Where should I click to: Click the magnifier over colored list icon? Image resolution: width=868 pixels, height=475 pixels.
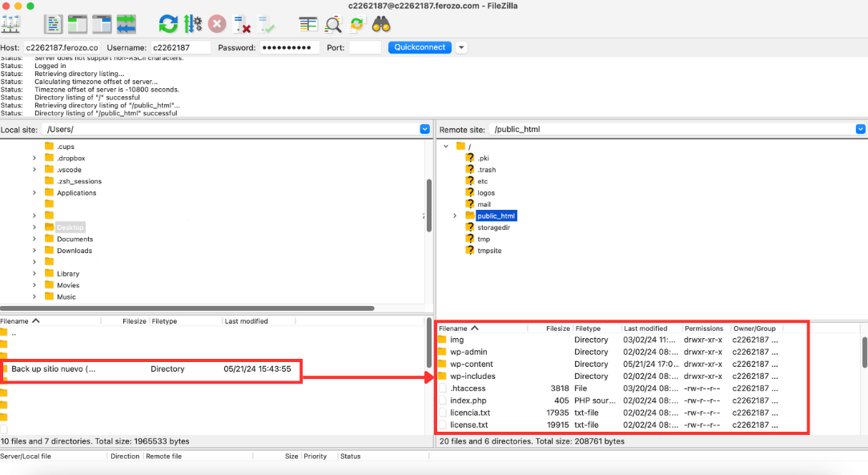(x=333, y=24)
